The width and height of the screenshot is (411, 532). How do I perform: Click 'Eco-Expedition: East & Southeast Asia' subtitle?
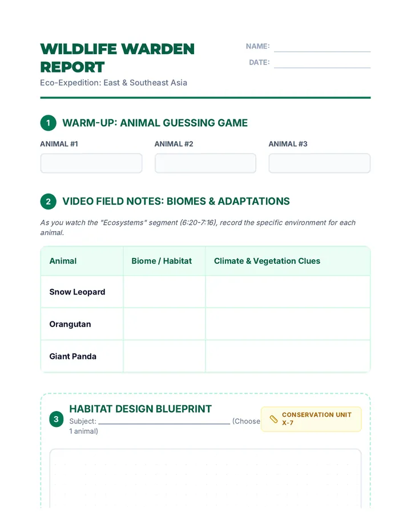(114, 83)
